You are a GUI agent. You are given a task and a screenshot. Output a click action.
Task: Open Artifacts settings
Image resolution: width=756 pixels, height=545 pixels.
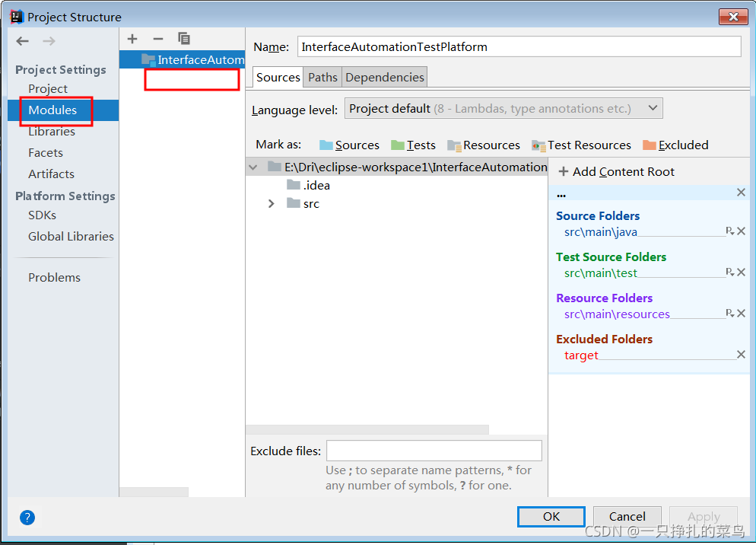(51, 174)
